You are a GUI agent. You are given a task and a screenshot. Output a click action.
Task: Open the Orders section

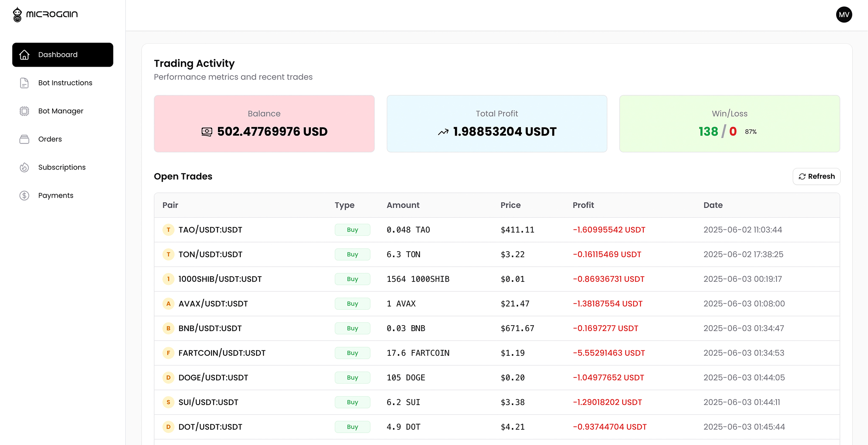tap(63, 139)
